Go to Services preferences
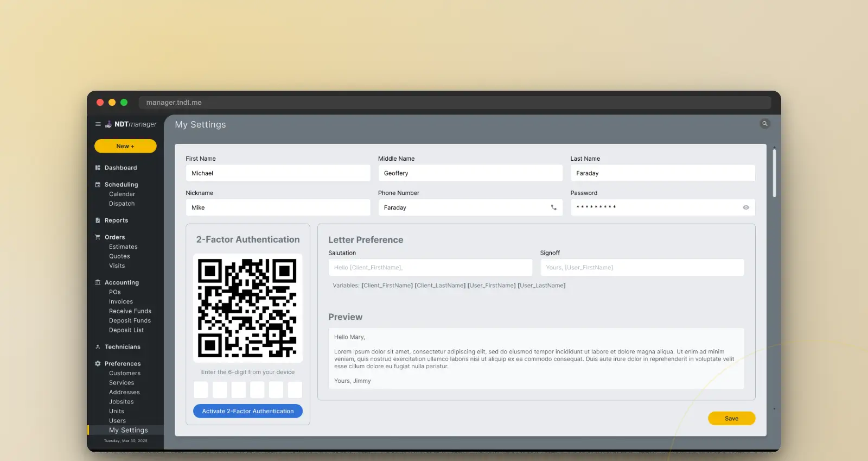This screenshot has width=868, height=461. tap(122, 383)
